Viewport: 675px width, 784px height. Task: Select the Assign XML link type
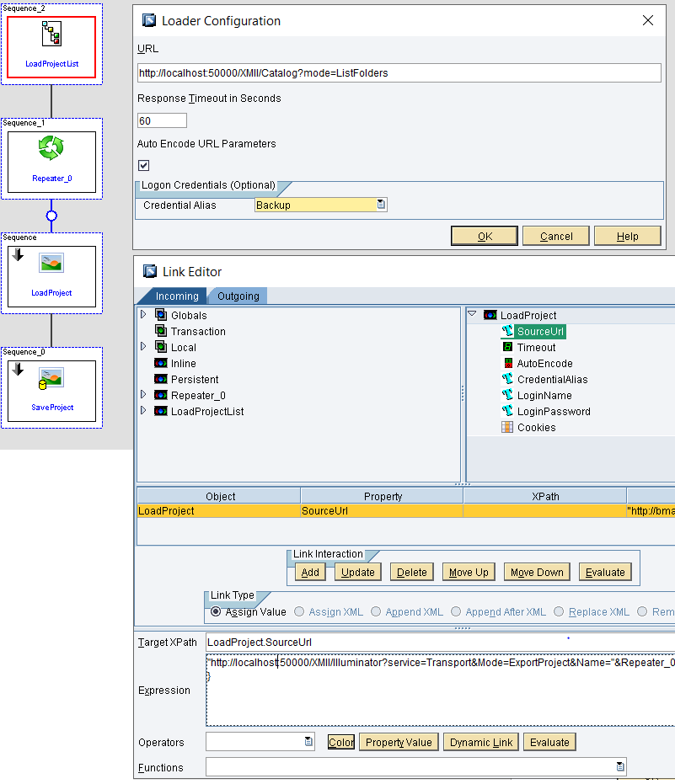[x=299, y=611]
